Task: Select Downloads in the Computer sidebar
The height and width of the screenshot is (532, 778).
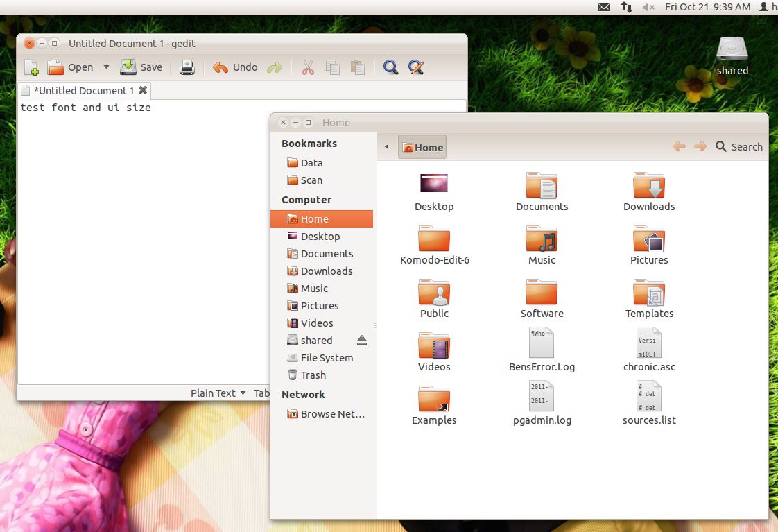Action: [326, 271]
